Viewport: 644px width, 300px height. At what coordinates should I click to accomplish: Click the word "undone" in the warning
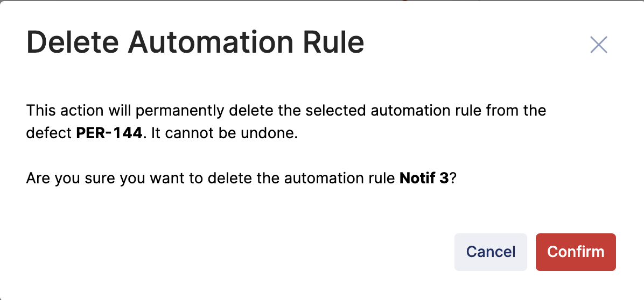point(270,133)
